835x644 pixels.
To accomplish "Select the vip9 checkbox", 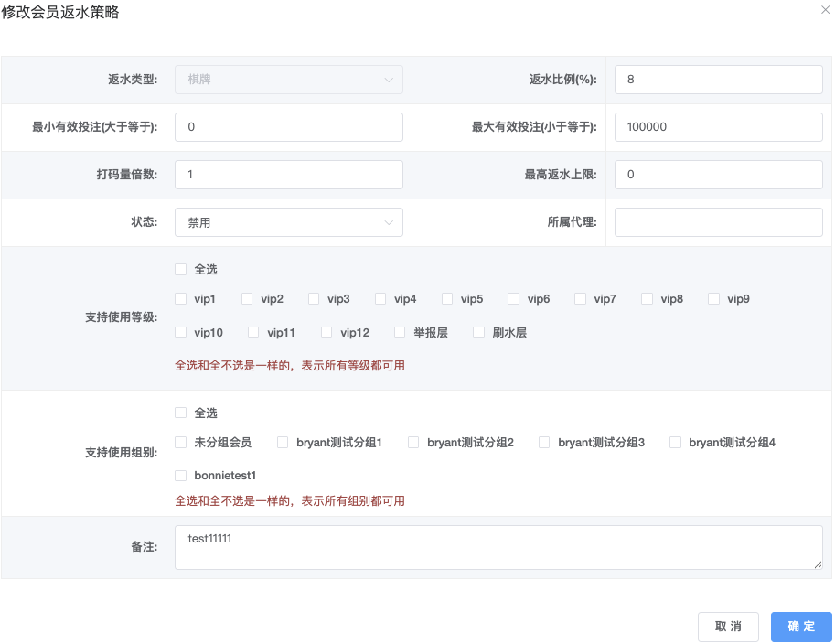I will click(x=714, y=299).
